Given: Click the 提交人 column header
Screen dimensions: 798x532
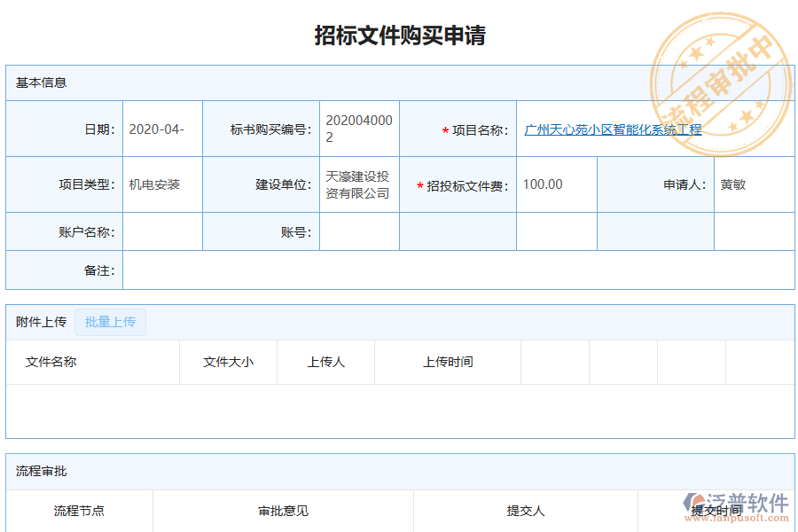Looking at the screenshot, I should click(525, 511).
